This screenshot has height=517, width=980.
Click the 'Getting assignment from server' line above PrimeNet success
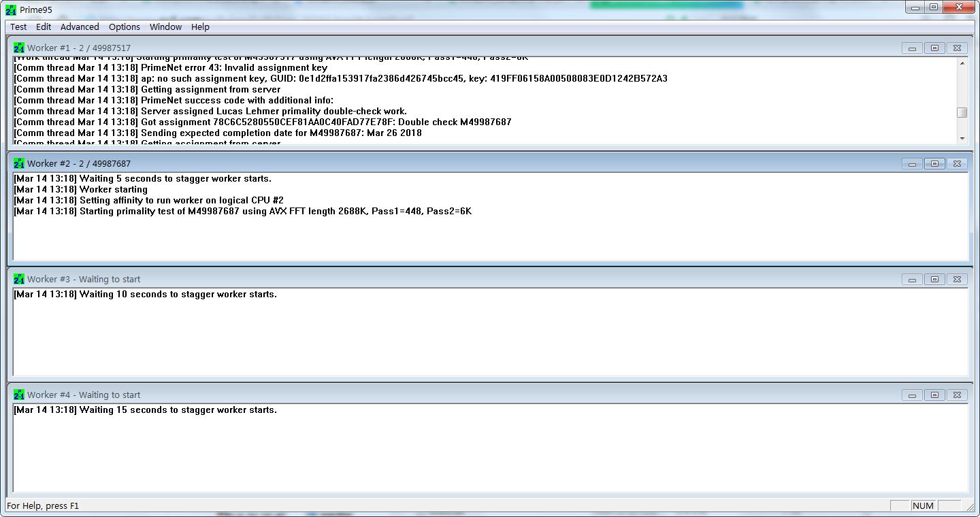[147, 89]
